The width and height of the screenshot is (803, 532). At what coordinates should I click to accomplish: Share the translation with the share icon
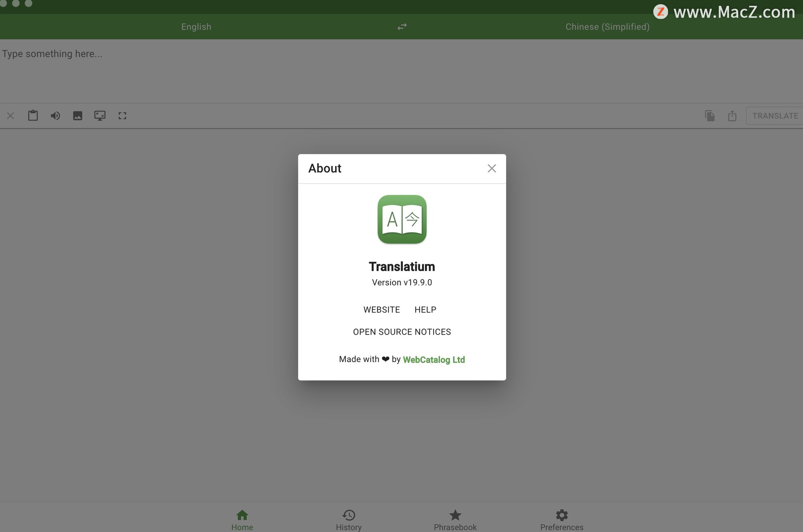pos(732,116)
